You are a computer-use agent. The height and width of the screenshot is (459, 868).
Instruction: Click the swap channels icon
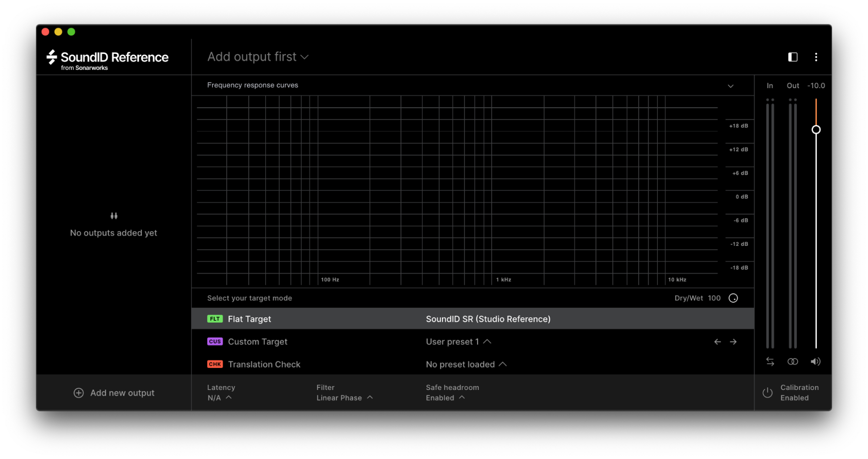pyautogui.click(x=770, y=362)
